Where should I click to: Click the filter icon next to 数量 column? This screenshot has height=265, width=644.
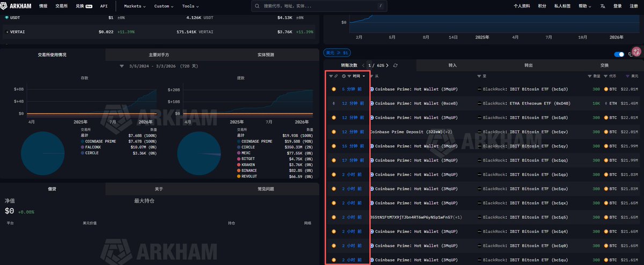coord(589,76)
